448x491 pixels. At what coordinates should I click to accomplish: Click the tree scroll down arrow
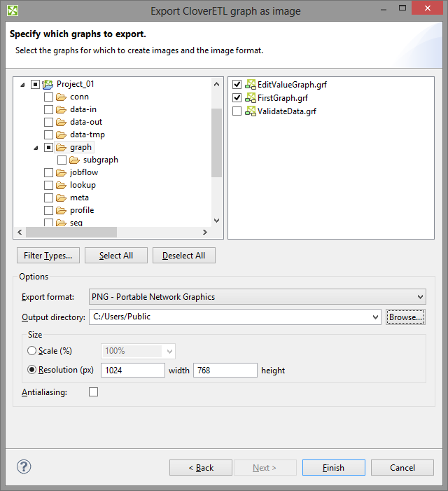pos(216,221)
